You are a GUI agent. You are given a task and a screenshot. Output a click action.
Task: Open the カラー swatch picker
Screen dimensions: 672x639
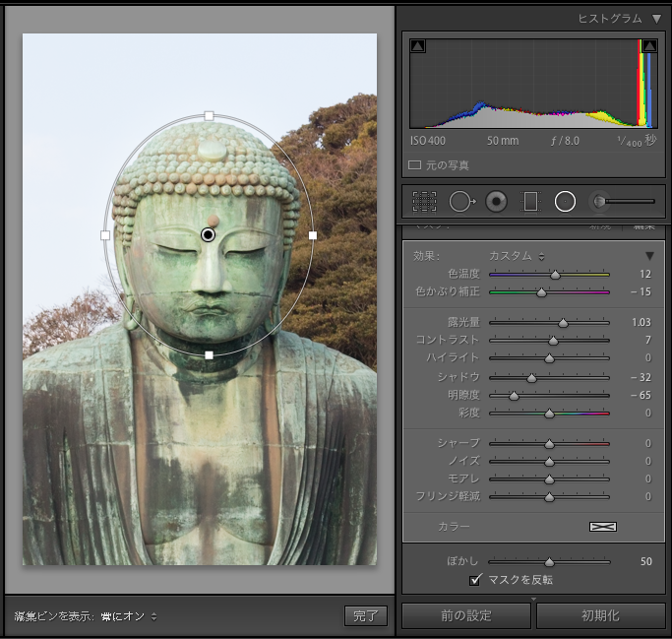(x=603, y=526)
